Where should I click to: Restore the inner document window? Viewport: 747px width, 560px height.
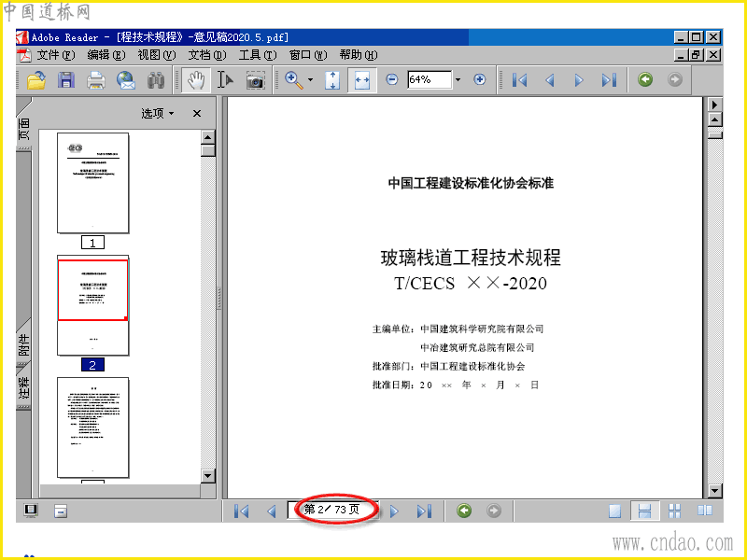696,55
